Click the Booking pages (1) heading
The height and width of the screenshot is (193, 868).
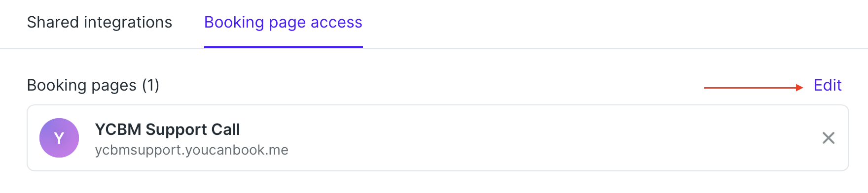[x=93, y=85]
